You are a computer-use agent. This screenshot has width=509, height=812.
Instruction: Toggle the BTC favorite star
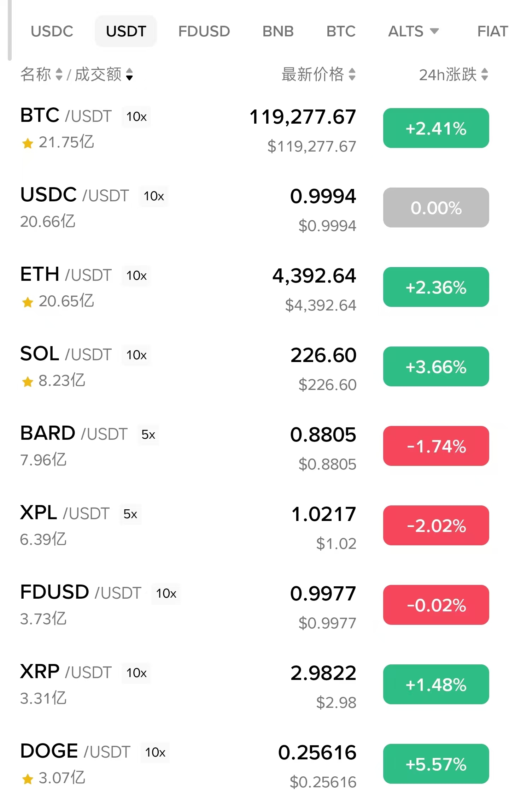(28, 143)
